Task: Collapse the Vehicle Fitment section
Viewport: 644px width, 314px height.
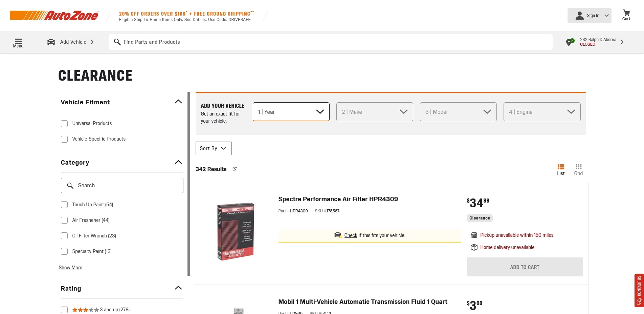Action: click(178, 102)
